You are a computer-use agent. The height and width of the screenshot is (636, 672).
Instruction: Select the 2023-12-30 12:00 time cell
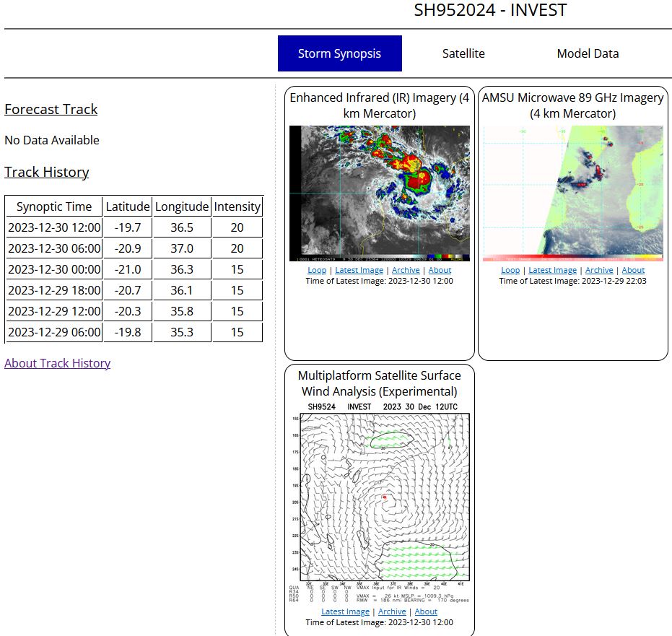54,227
